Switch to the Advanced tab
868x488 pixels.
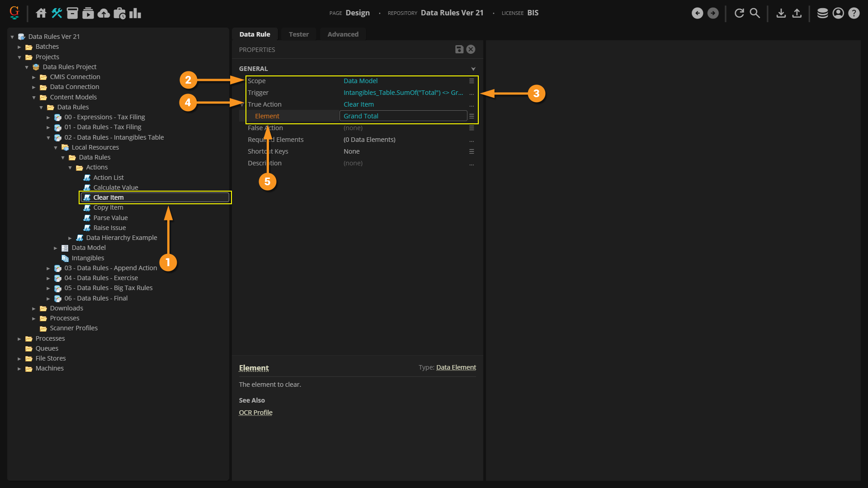coord(343,34)
